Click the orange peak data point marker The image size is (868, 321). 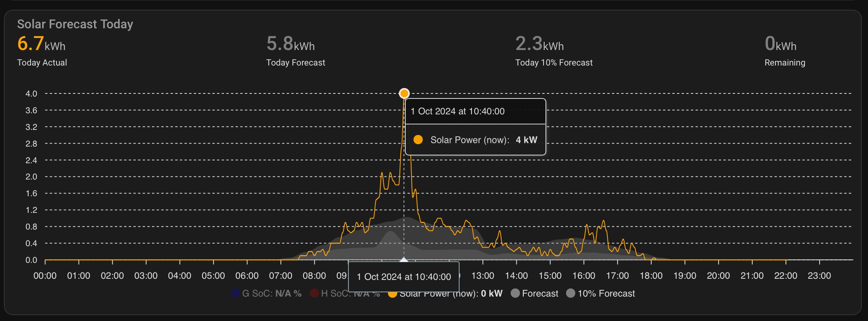[x=404, y=93]
